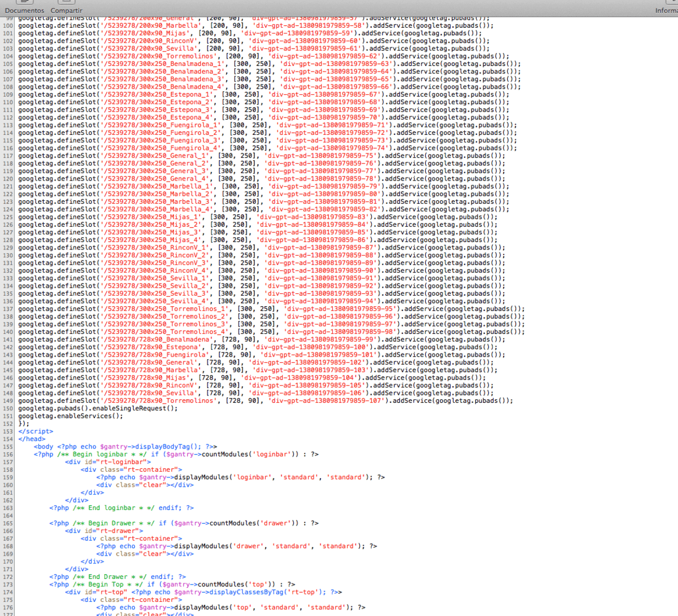Image resolution: width=678 pixels, height=616 pixels.
Task: Click 'div-gpt-ad-1380981979859-107' identifier
Action: (x=327, y=401)
